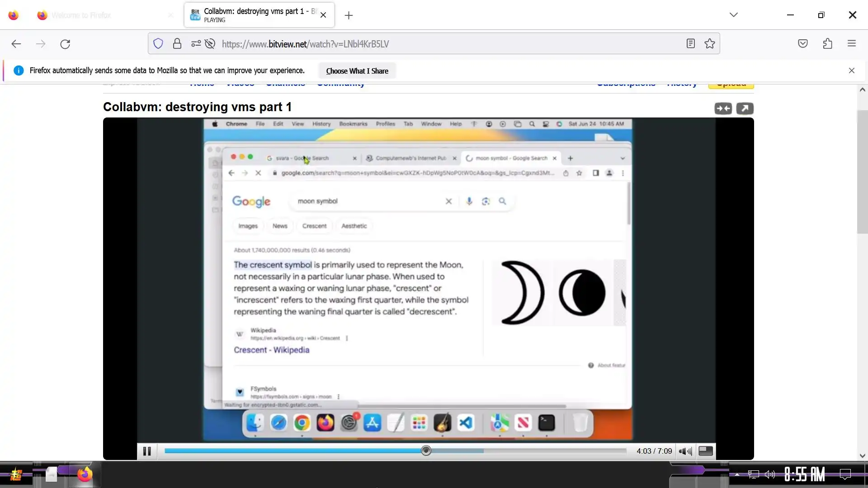Image resolution: width=868 pixels, height=488 pixels.
Task: Pause the playing video
Action: click(147, 451)
